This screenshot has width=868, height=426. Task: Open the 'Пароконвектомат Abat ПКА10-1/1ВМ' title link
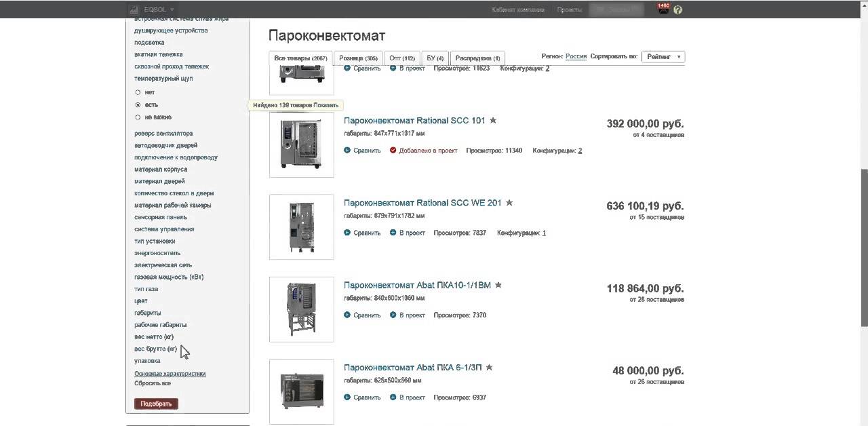[417, 285]
